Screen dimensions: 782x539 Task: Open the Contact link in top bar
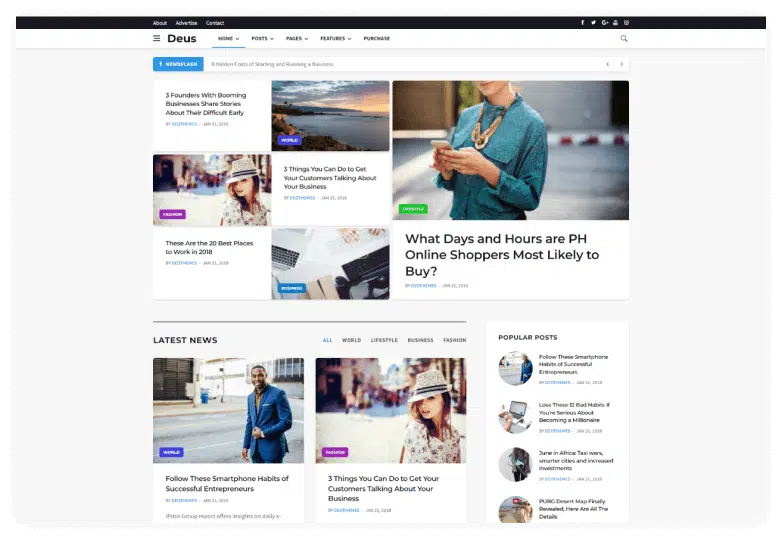215,23
